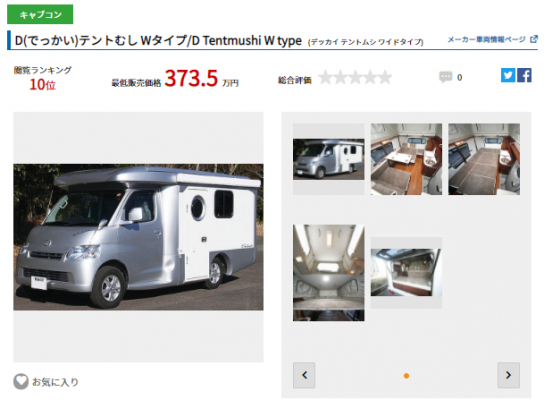
Task: Share this camper on Twitter
Action: pyautogui.click(x=508, y=75)
